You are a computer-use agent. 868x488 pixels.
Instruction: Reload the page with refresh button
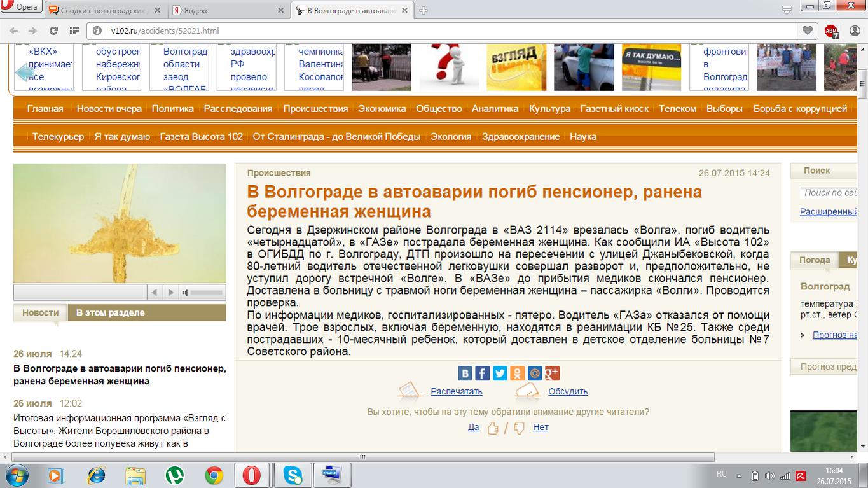53,31
